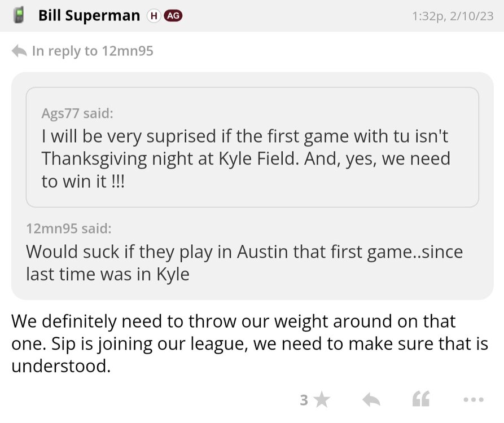The width and height of the screenshot is (504, 423).
Task: Click the post body text about throwing weight around
Action: pyautogui.click(x=248, y=343)
